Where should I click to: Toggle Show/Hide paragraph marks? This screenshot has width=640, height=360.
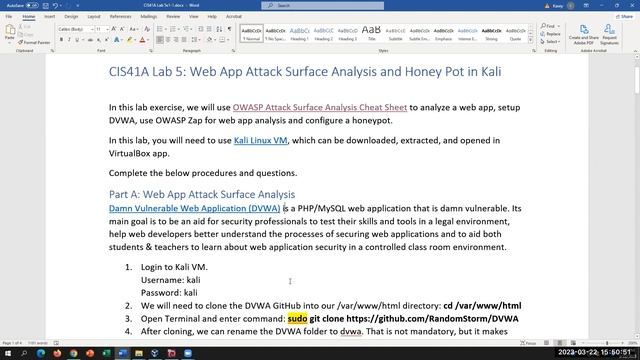pos(229,29)
